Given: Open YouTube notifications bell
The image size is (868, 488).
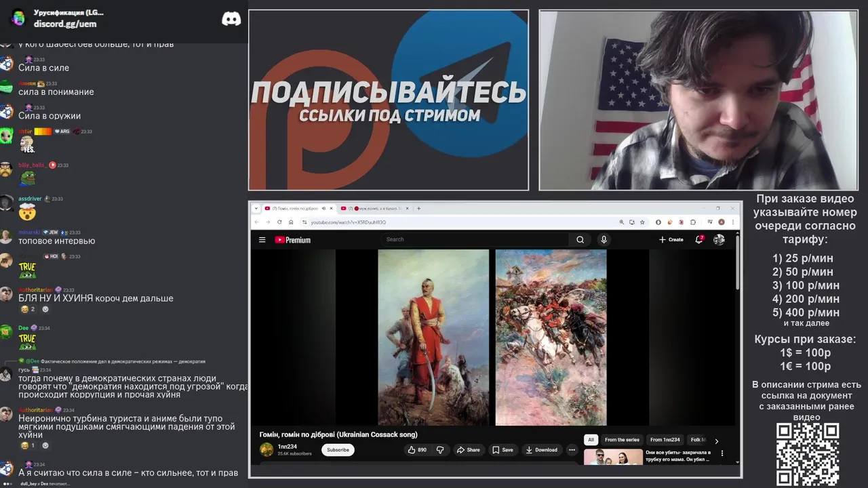Looking at the screenshot, I should (699, 239).
